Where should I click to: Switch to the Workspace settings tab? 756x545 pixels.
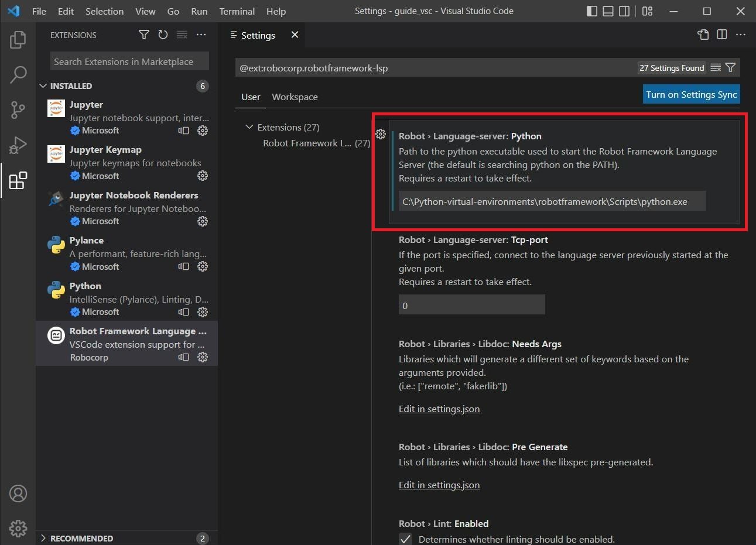[295, 97]
